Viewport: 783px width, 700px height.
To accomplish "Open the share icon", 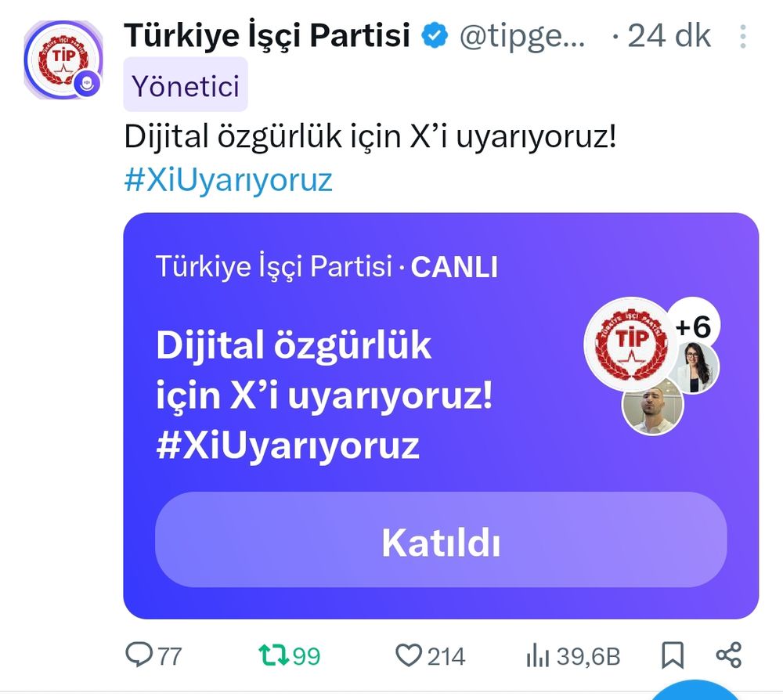I will (728, 655).
